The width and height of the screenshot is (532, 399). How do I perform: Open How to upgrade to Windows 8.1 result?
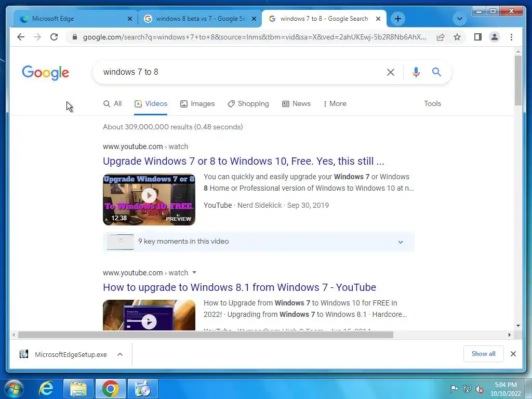point(239,287)
